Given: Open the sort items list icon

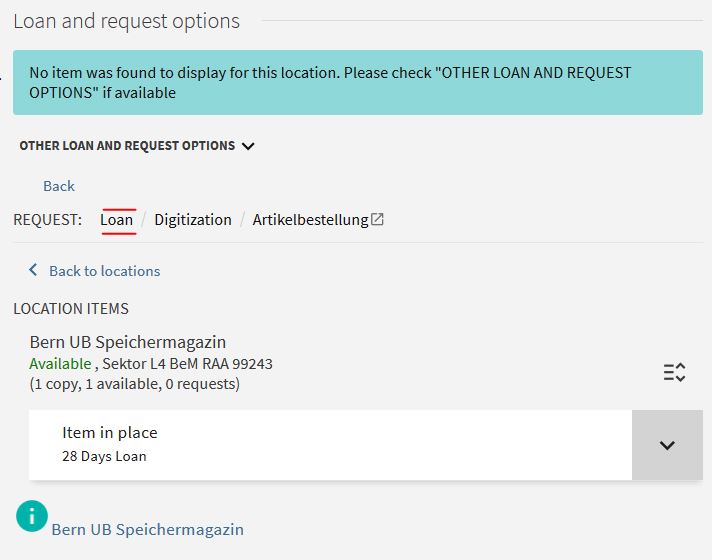Looking at the screenshot, I should (674, 372).
